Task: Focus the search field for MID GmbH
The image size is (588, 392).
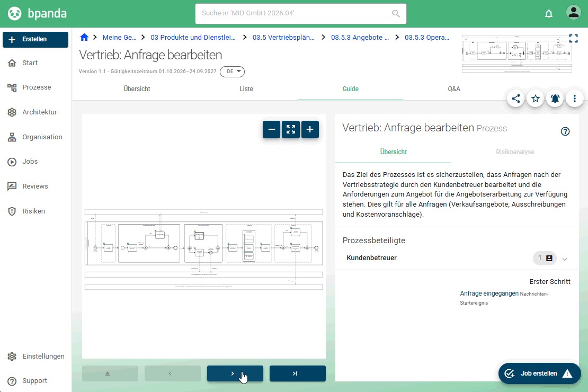Action: point(301,14)
